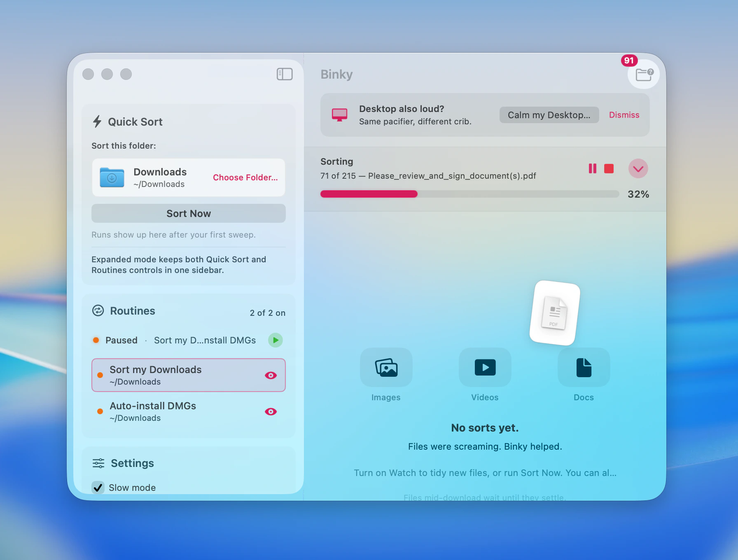Open the Videos category tile

[x=485, y=367]
